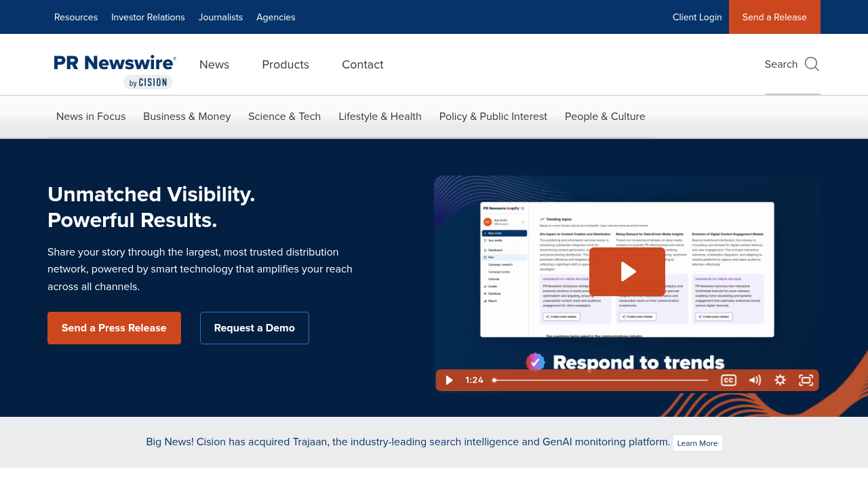
Task: Select Science & Tech category
Action: pos(285,117)
